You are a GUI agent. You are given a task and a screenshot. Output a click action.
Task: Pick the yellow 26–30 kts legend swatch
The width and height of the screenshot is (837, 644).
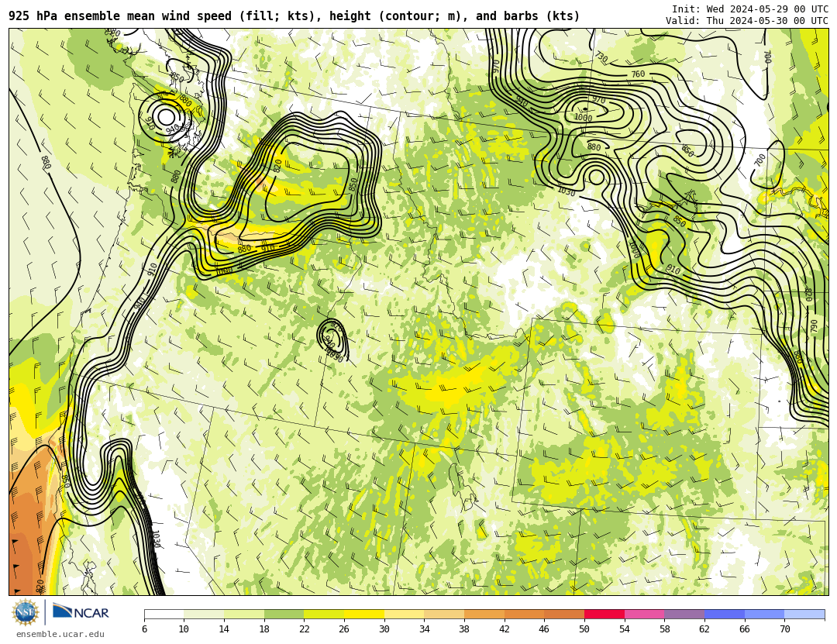coord(364,614)
